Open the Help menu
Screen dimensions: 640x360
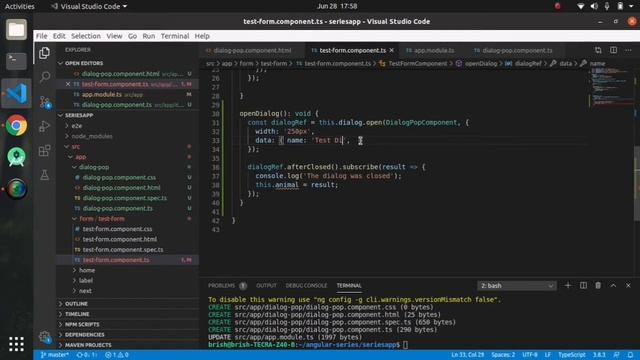click(x=202, y=36)
